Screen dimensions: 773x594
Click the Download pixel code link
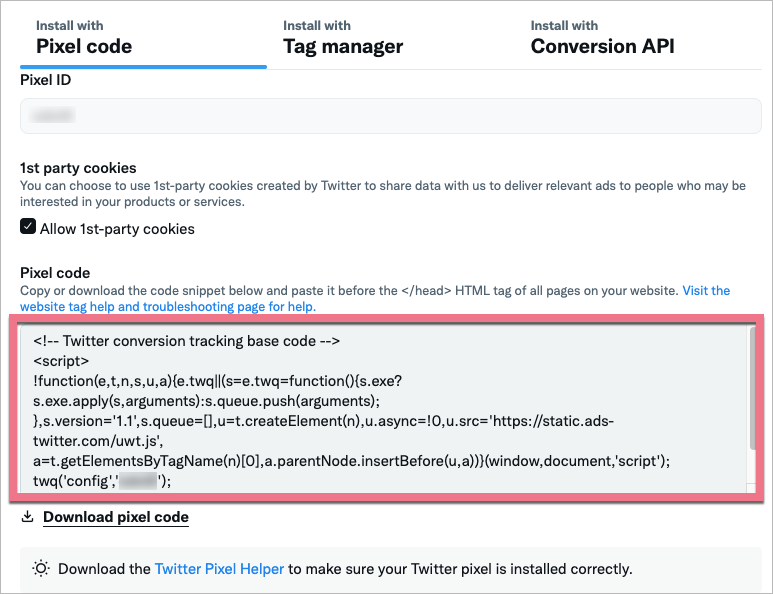(x=116, y=517)
